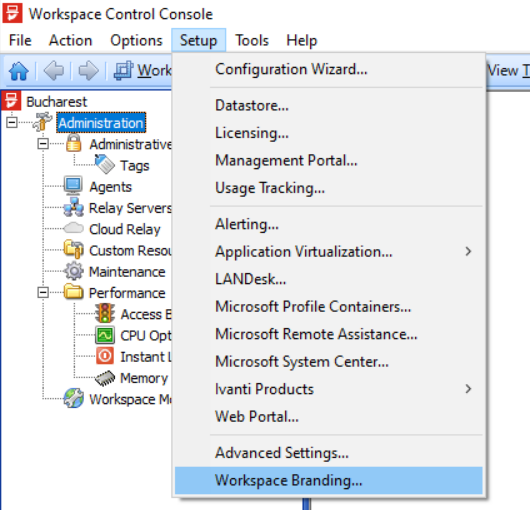Image resolution: width=530 pixels, height=510 pixels.
Task: Select Usage Tracking menu entry
Action: pos(329,188)
